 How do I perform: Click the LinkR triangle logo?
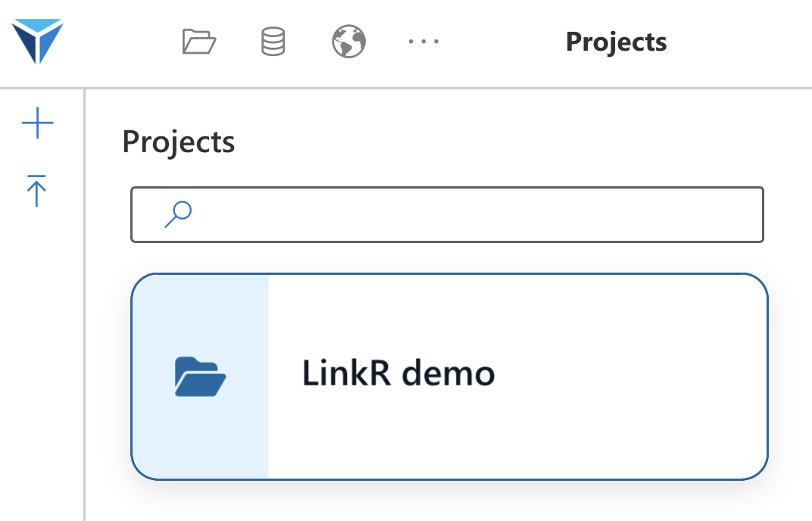pyautogui.click(x=37, y=41)
